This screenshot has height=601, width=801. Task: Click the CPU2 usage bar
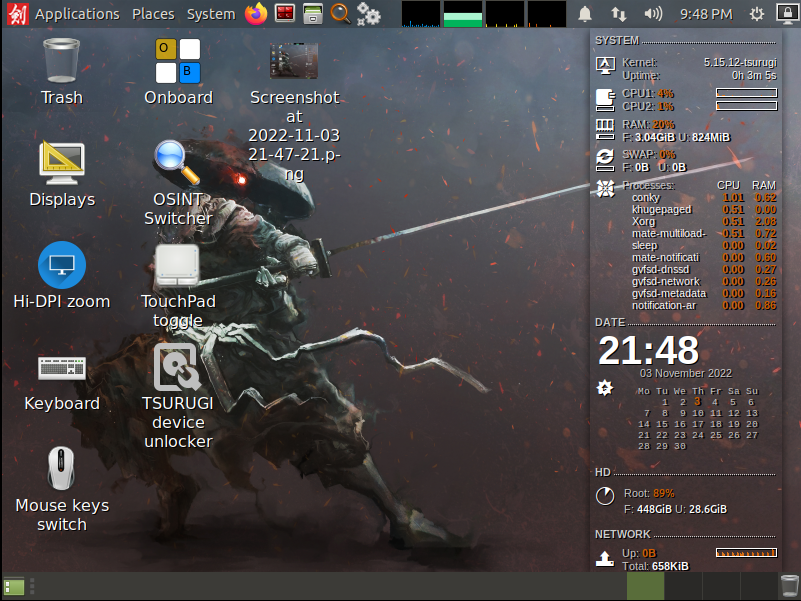(746, 106)
